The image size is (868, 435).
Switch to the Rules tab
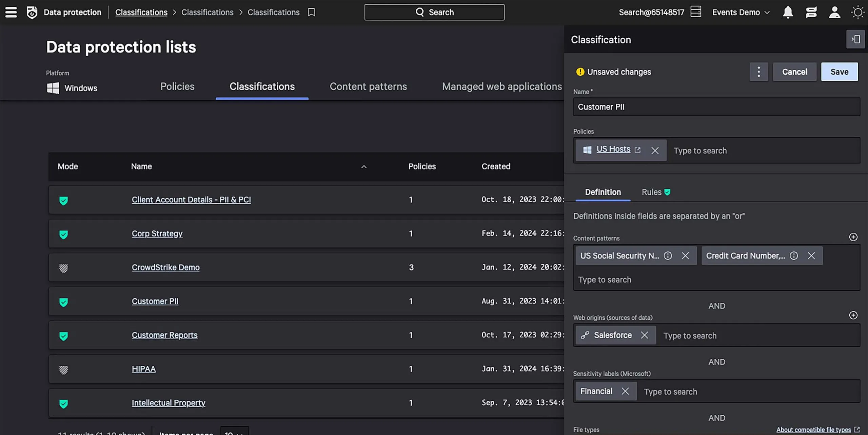tap(656, 192)
